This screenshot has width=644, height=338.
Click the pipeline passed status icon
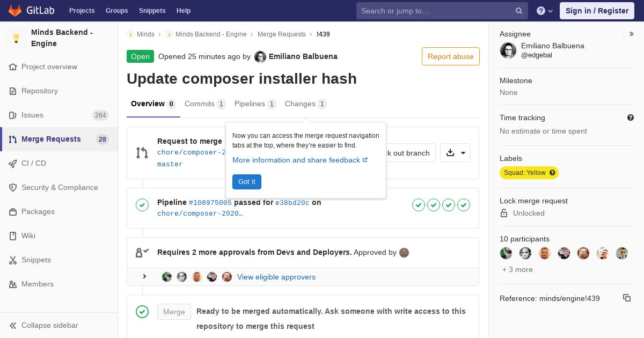142,205
